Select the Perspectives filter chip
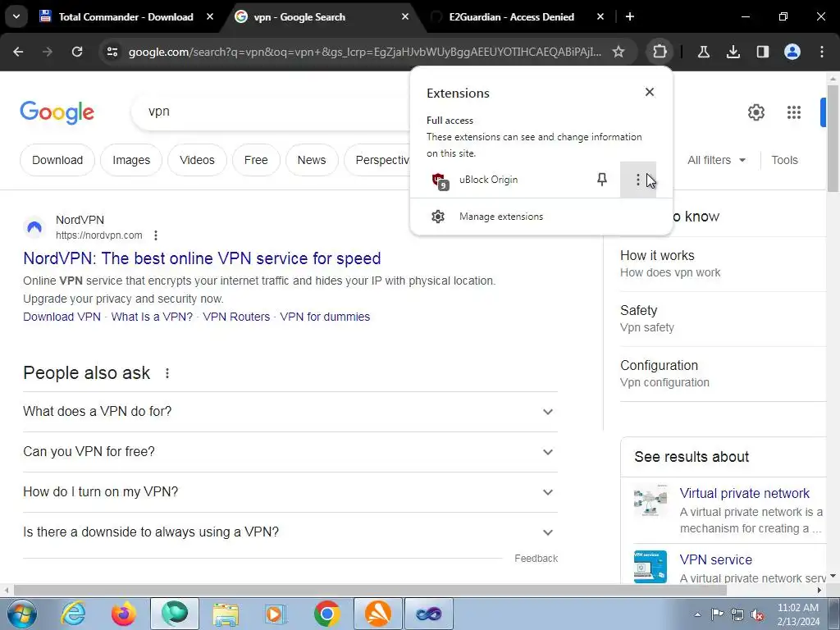Viewport: 840px width, 630px height. click(x=377, y=160)
